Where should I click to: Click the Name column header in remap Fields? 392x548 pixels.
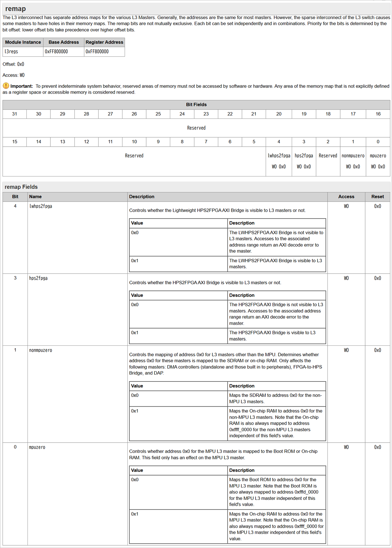click(35, 197)
